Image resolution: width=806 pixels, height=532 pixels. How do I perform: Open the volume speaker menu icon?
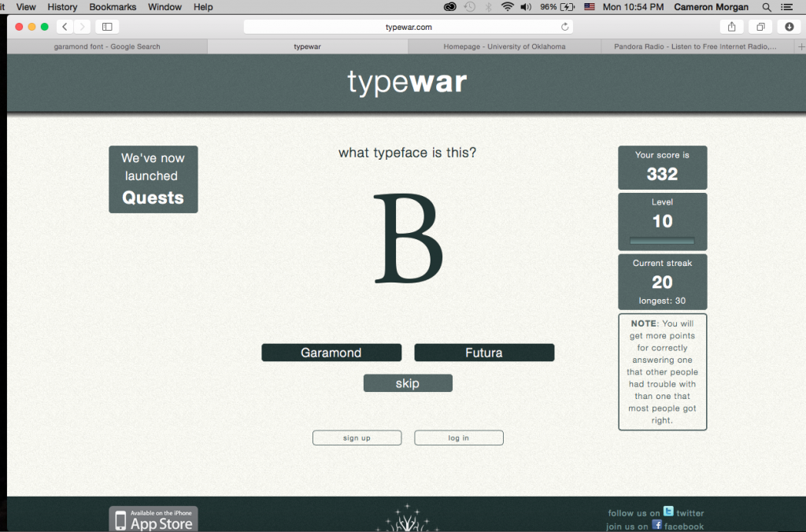pyautogui.click(x=525, y=6)
